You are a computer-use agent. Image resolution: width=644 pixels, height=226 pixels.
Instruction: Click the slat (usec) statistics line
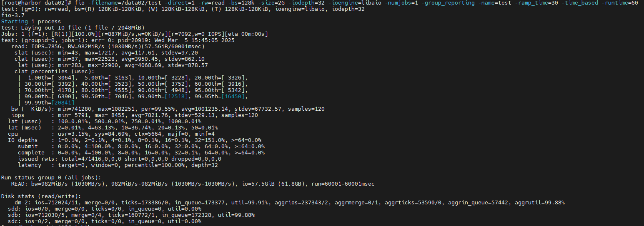tap(106, 53)
